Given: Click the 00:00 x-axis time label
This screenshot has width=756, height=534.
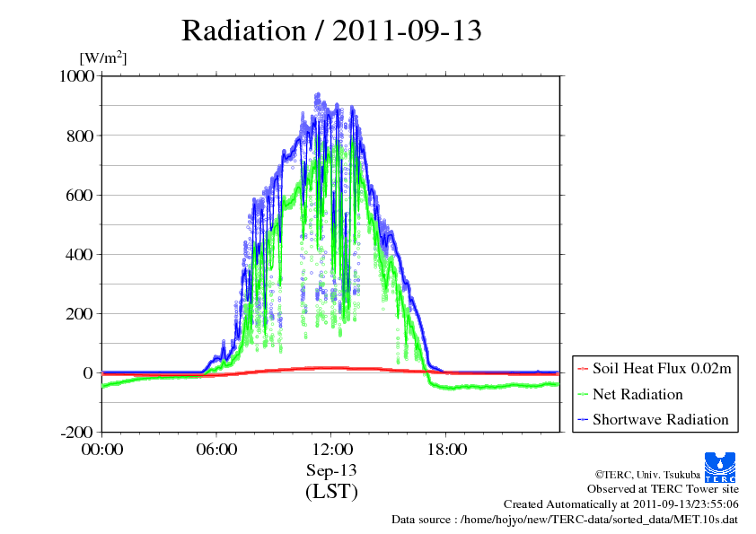Looking at the screenshot, I should click(102, 450).
